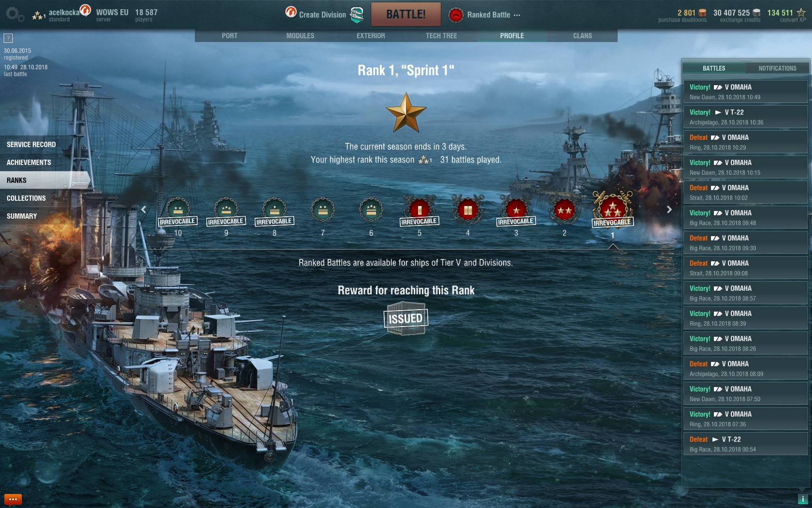The width and height of the screenshot is (812, 508).
Task: Open the settings gear menu
Action: (14, 14)
